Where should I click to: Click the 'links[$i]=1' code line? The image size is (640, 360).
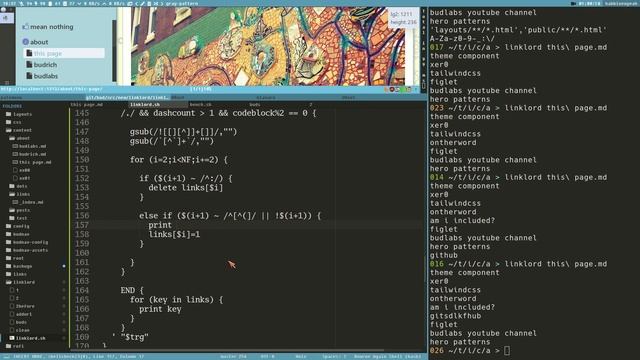click(174, 235)
